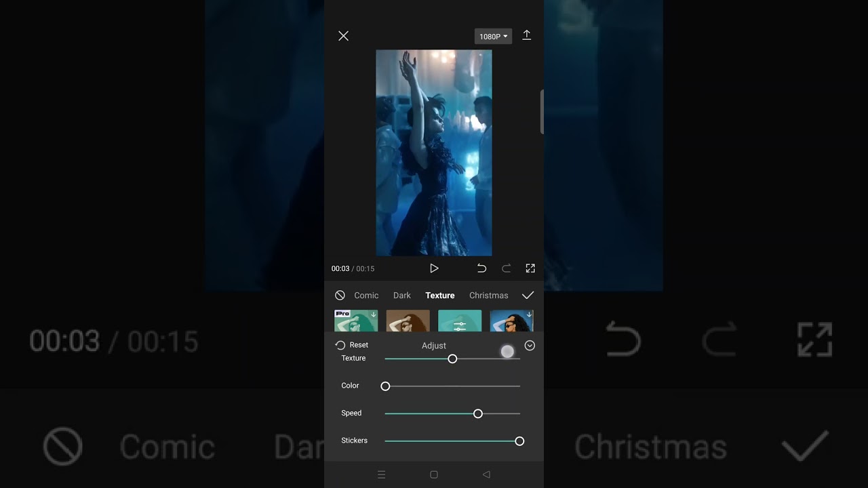Reset the adjustment sliders
The height and width of the screenshot is (488, 868).
[x=352, y=345]
